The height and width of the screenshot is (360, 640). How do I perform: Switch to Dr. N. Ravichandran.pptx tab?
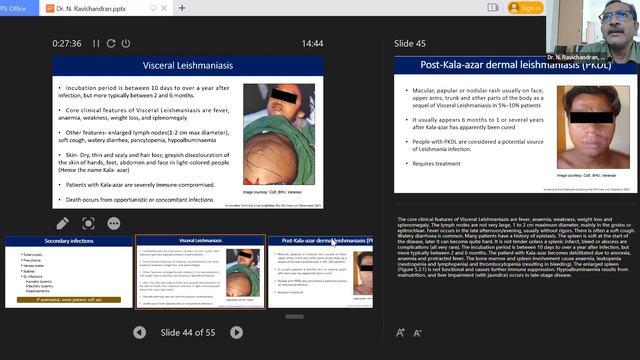click(106, 8)
